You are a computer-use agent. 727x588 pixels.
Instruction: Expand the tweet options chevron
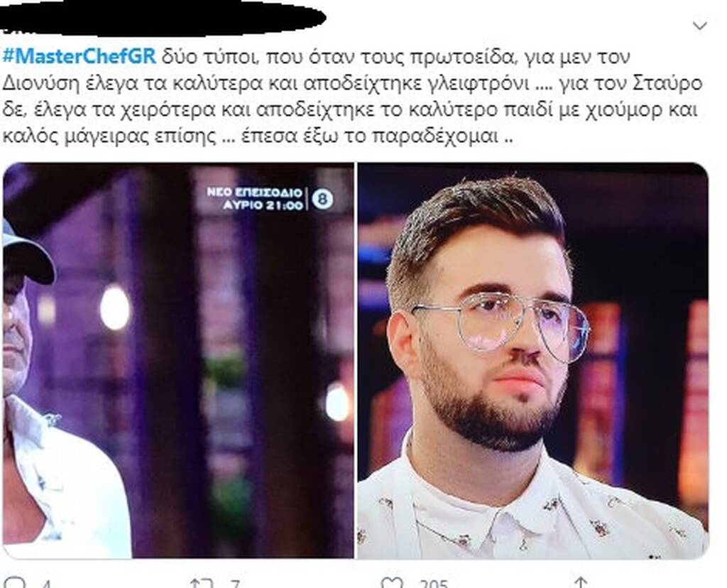pos(699,26)
